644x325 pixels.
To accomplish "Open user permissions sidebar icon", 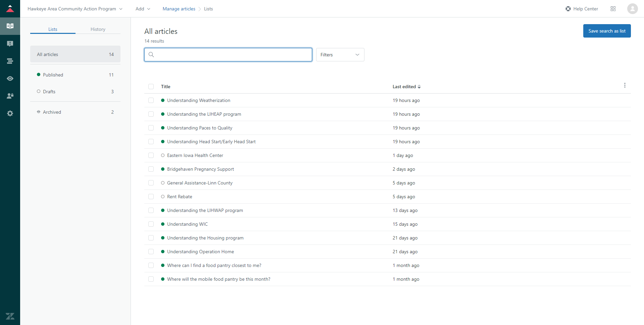I will 10,96.
